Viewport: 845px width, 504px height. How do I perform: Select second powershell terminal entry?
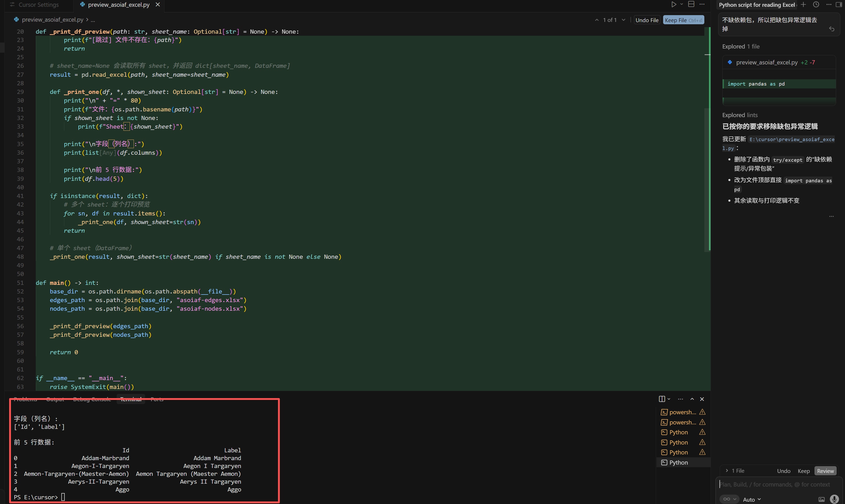tap(683, 422)
